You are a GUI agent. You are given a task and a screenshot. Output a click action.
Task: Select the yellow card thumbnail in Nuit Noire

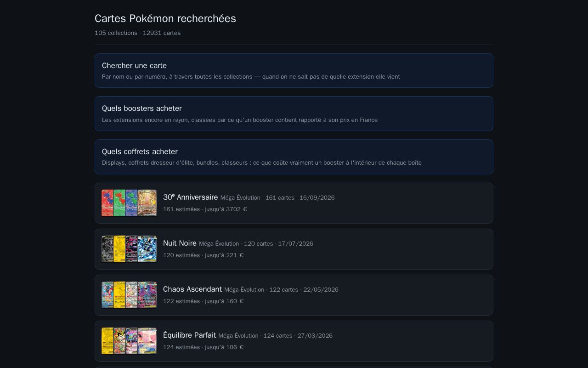coord(119,249)
